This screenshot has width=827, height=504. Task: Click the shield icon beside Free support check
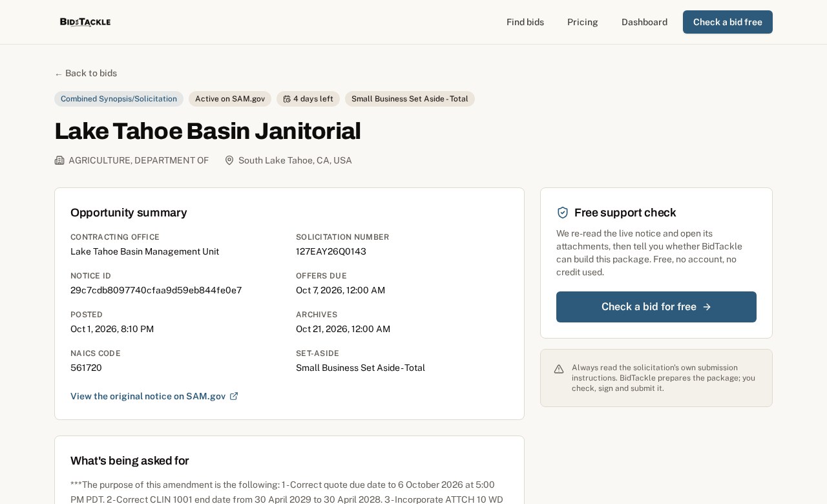[x=563, y=213]
